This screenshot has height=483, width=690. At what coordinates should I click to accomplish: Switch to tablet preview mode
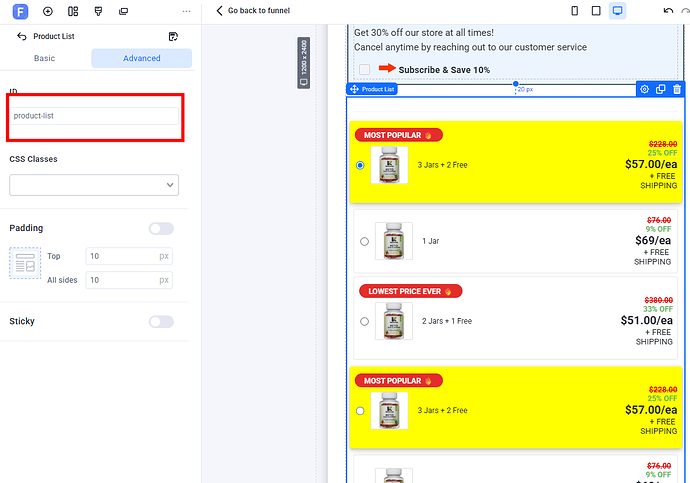(596, 11)
